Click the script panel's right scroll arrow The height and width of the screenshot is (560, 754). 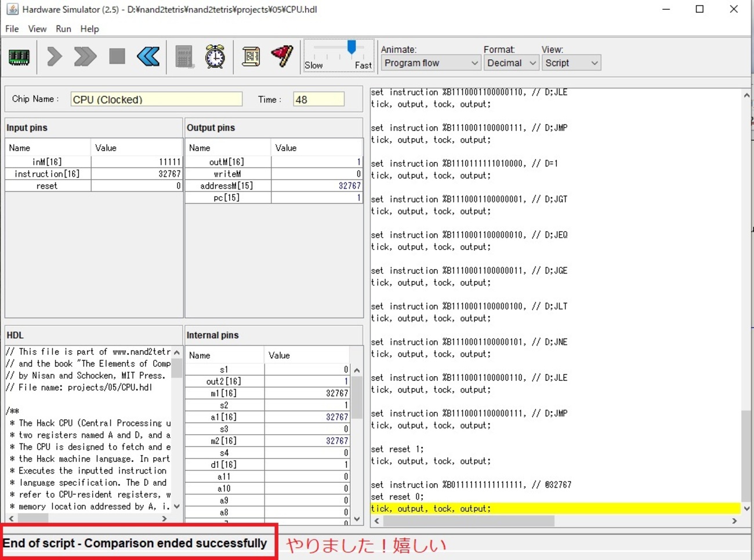pos(734,521)
